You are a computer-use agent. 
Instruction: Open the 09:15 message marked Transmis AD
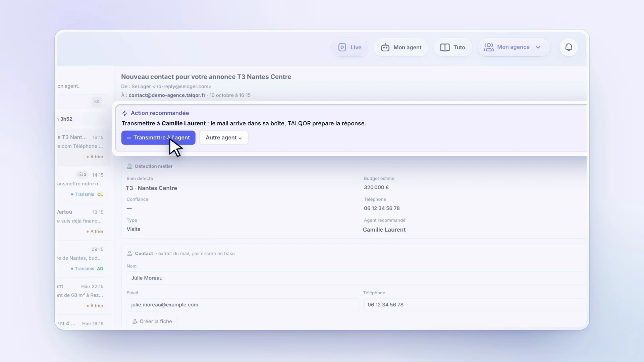click(x=84, y=259)
